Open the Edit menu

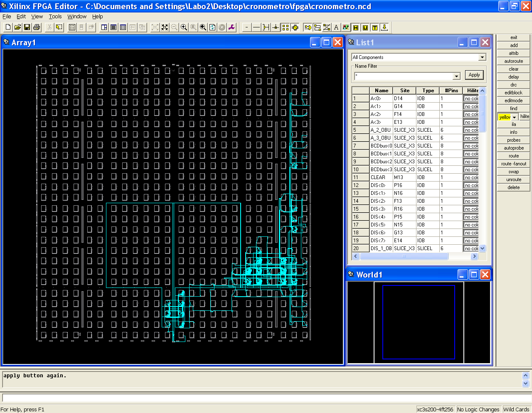tap(21, 17)
